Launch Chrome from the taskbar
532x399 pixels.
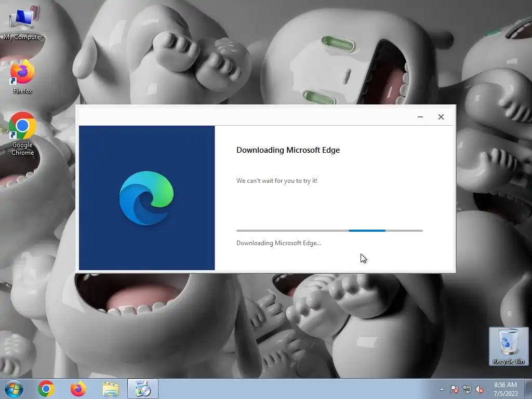(x=46, y=389)
